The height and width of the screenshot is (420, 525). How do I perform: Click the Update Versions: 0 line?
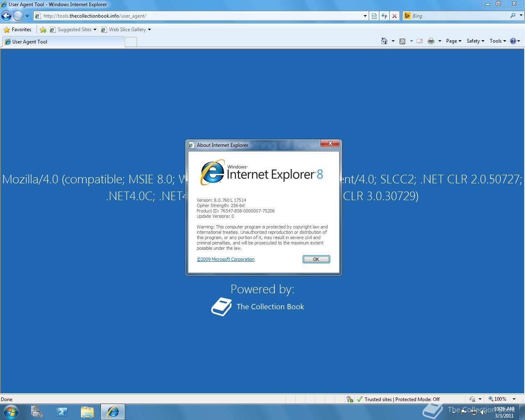215,216
